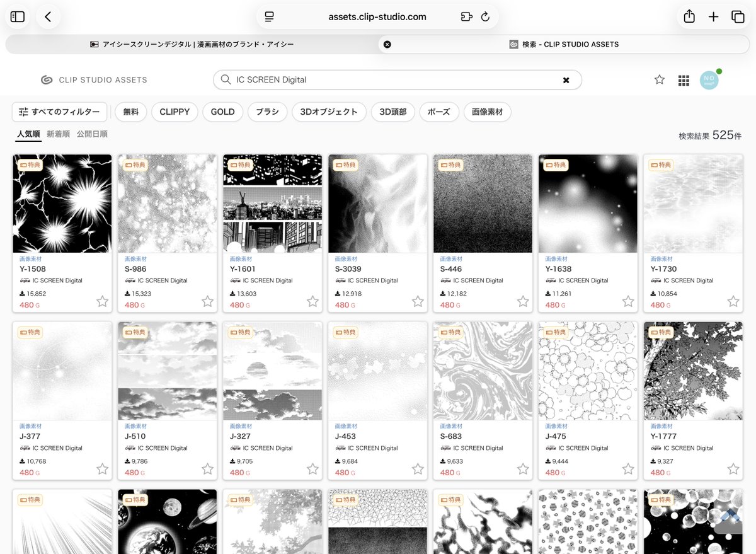Favorite the Y-1601 material
Screen dimensions: 756x554
click(313, 301)
